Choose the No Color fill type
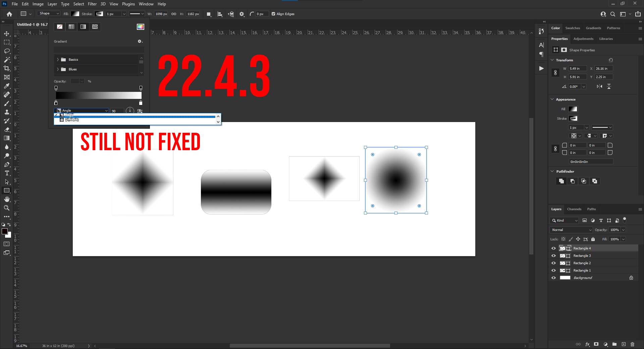 (60, 27)
